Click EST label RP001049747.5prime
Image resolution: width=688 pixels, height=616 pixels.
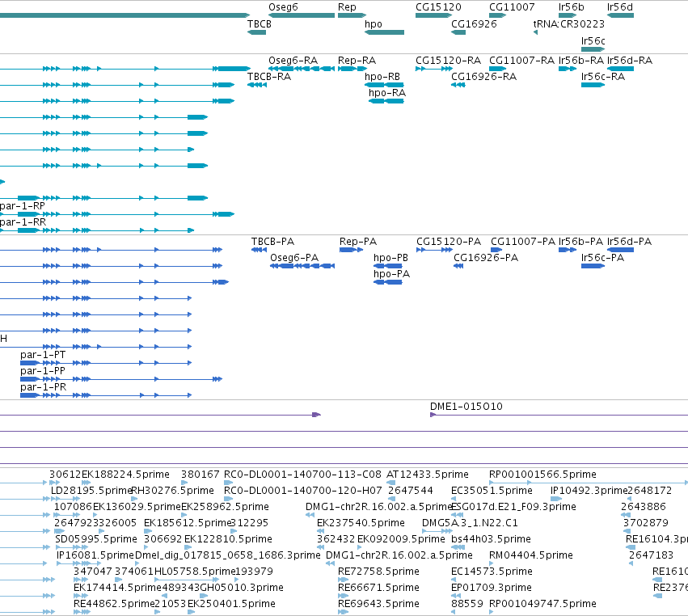point(542,605)
